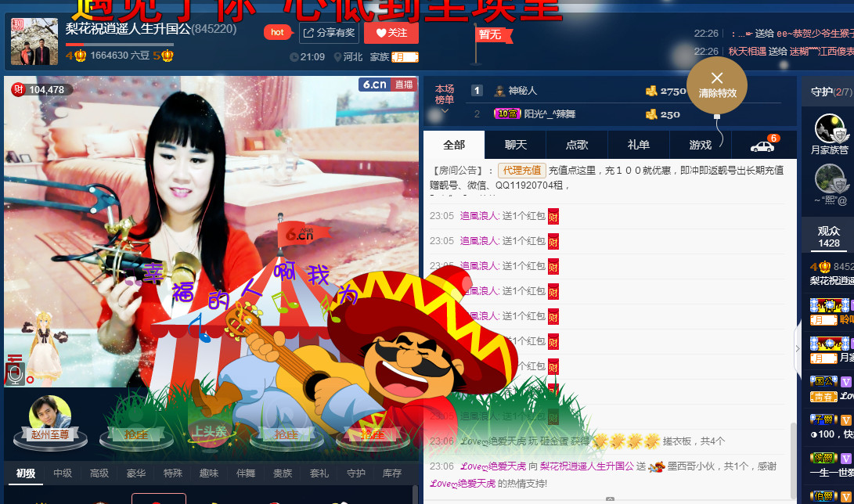Viewport: 854px width, 504px height.
Task: Click the 梨花祝逍遥人生升国公 link in chat
Action: (587, 466)
